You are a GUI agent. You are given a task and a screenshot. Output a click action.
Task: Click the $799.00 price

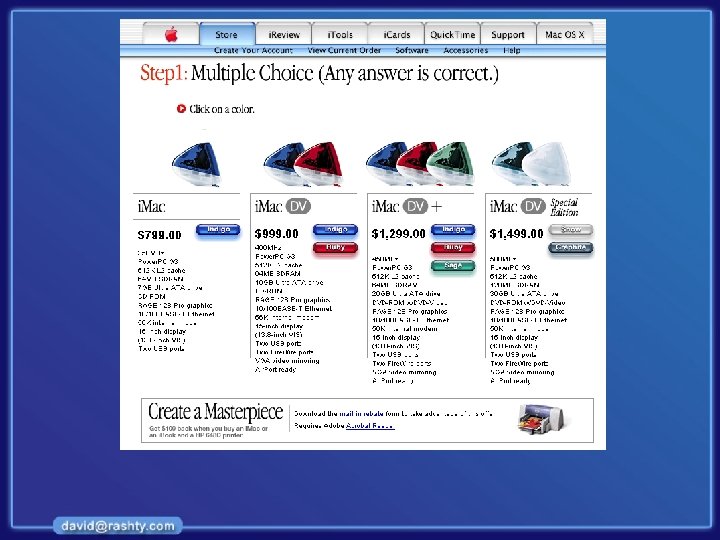(159, 235)
